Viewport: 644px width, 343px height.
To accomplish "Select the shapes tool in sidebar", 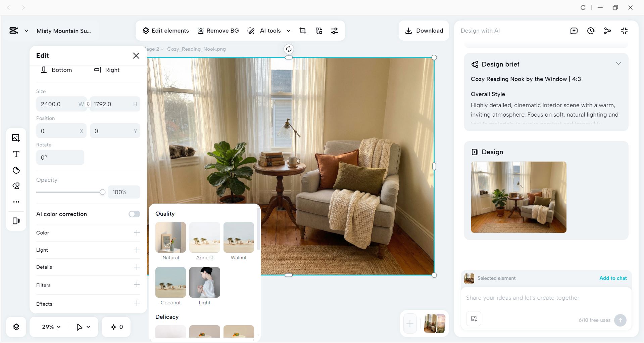I will point(16,186).
